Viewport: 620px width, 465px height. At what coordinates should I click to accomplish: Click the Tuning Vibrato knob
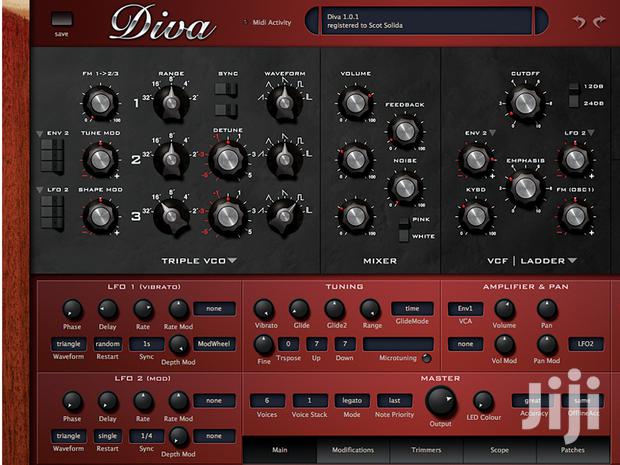[264, 309]
